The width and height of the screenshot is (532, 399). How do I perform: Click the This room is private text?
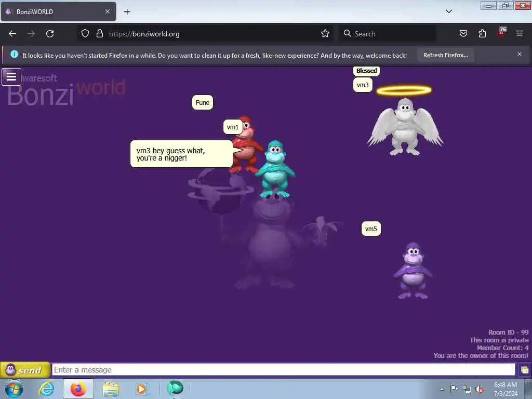499,340
